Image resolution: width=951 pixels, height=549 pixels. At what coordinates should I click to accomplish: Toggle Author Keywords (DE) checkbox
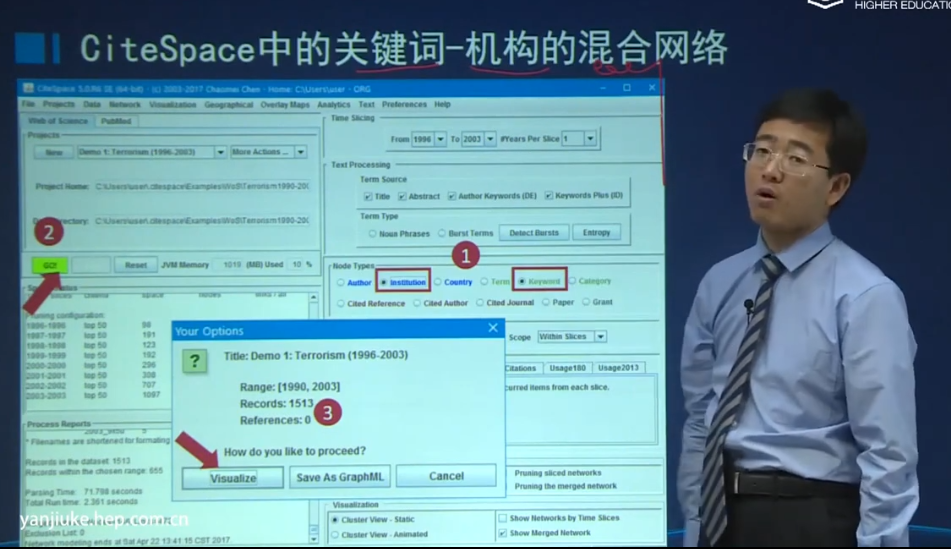(x=451, y=196)
